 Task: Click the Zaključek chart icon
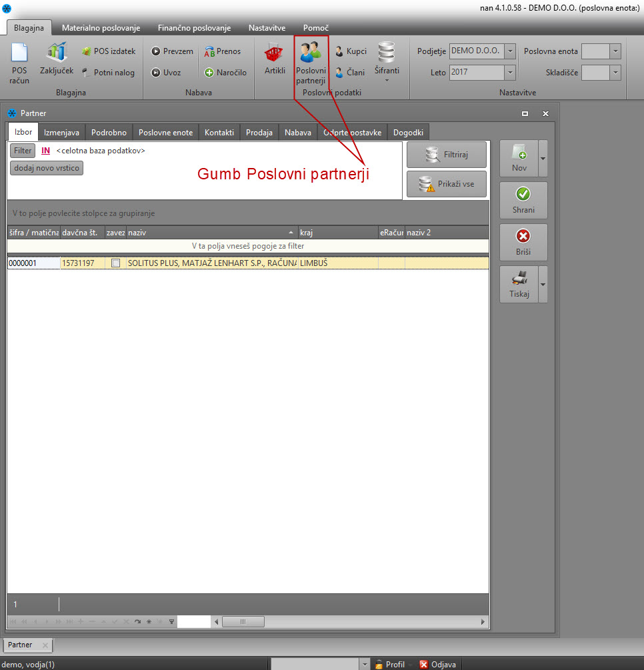click(56, 59)
